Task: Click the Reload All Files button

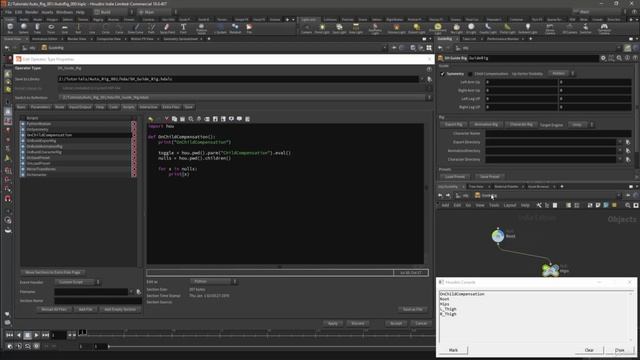Action: pos(54,309)
